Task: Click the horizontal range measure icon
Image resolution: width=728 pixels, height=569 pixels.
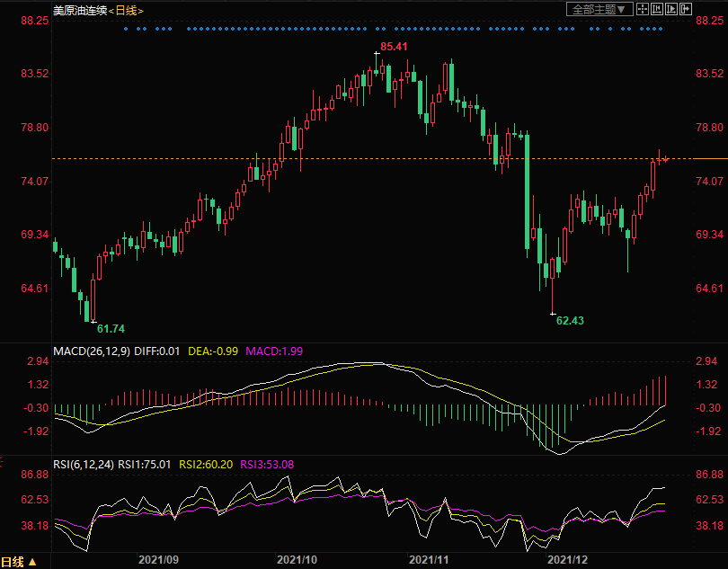Action: point(658,9)
